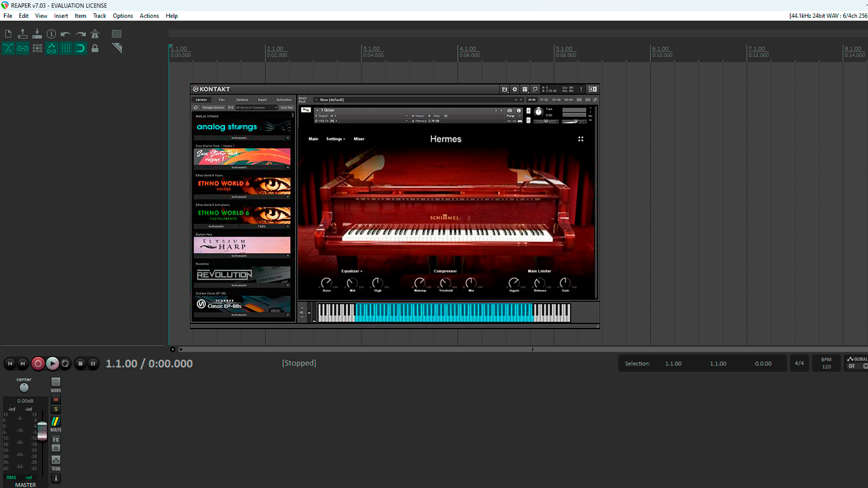868x488 pixels.
Task: Toggle snap magnet toolbar button
Action: pos(81,48)
